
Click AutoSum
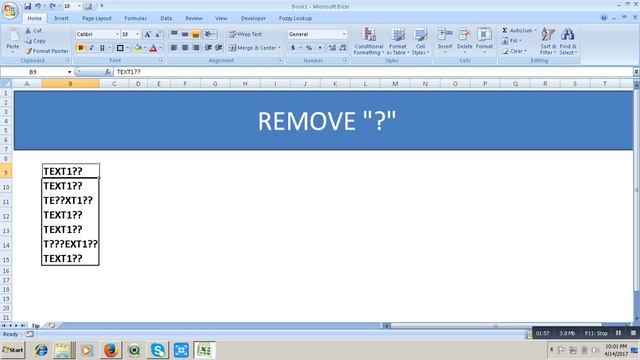click(518, 31)
